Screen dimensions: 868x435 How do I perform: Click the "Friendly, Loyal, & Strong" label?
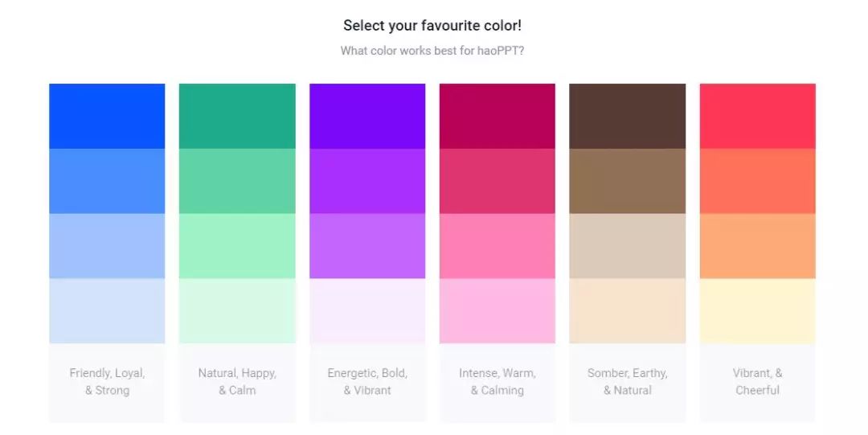[107, 382]
